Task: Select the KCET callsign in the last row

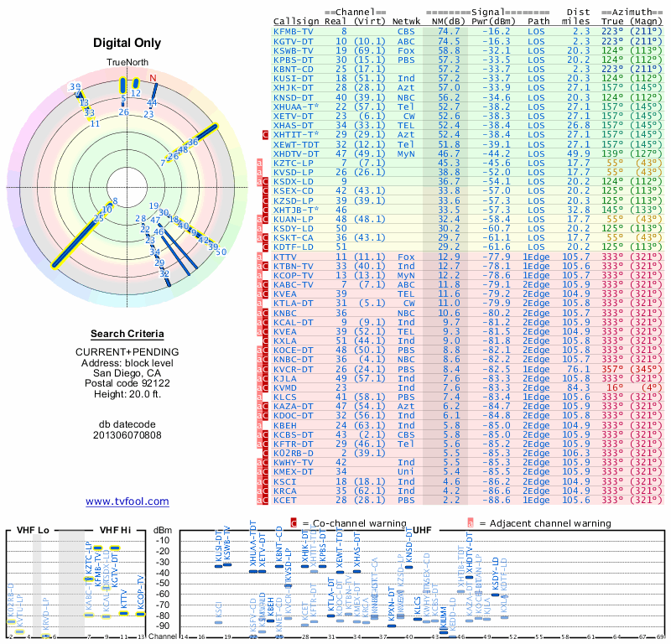Action: (x=285, y=500)
